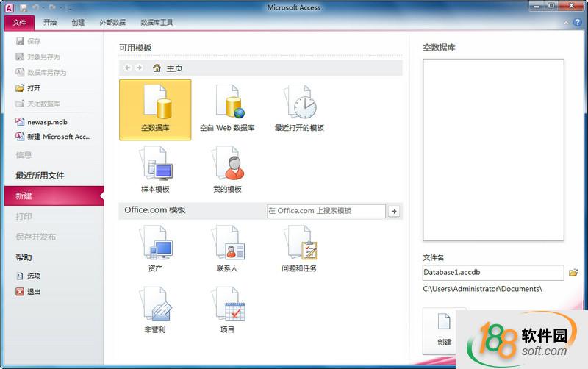Viewport: 588px width, 369px height.
Task: Switch to the 数据库工具 database tools tab
Action: 157,23
